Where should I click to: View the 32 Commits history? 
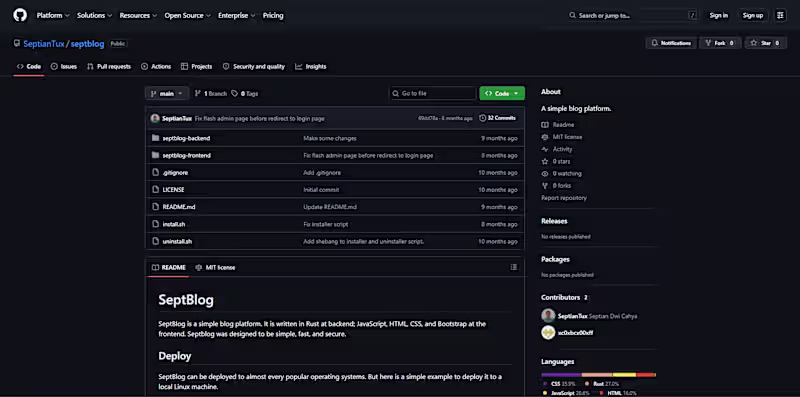tap(497, 118)
